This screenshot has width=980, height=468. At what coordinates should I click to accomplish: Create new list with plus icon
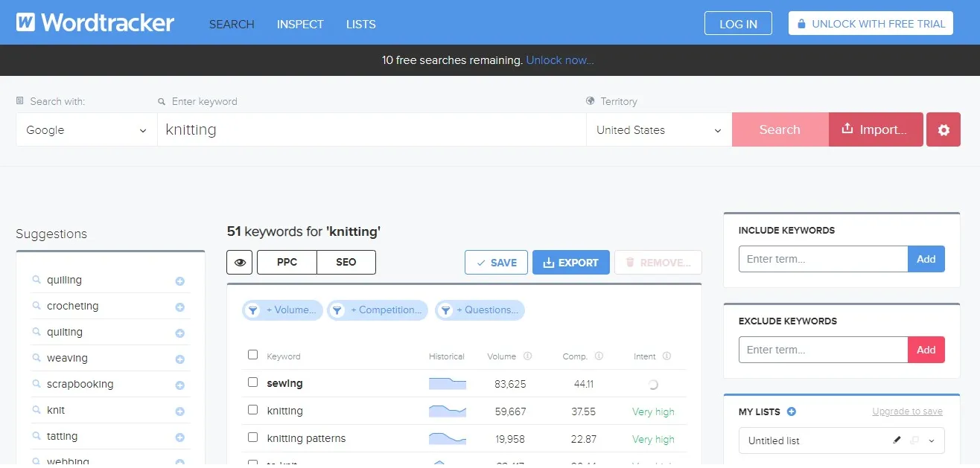pos(792,411)
